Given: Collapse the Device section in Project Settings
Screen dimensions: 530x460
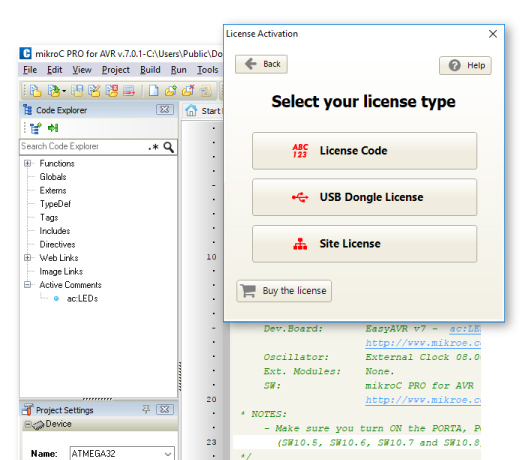Looking at the screenshot, I should [x=28, y=424].
